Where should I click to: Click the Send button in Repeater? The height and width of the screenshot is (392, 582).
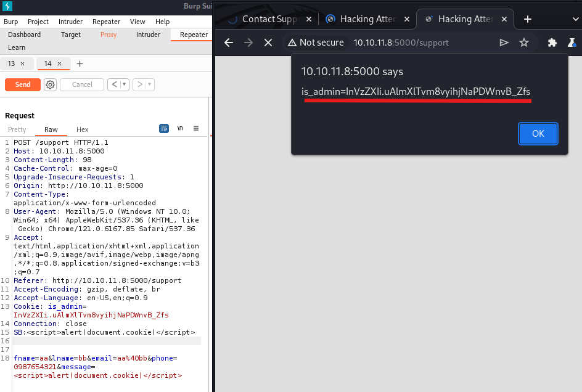pos(23,84)
